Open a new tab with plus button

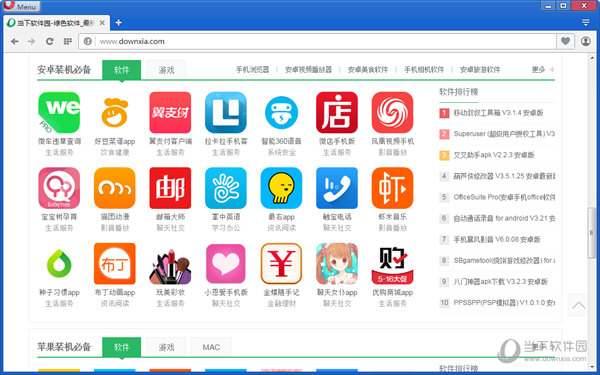pyautogui.click(x=119, y=23)
